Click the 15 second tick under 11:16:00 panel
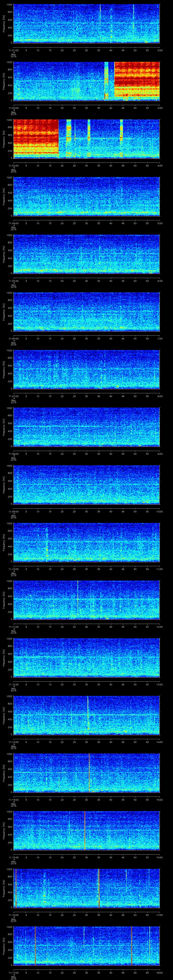The width and height of the screenshot is (173, 980). [x=50, y=915]
